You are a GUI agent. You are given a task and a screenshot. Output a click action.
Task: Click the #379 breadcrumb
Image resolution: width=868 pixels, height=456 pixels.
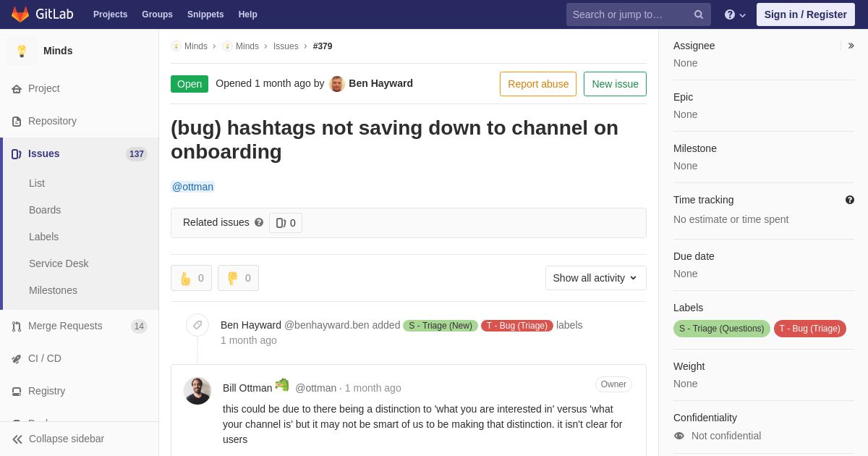click(x=323, y=46)
